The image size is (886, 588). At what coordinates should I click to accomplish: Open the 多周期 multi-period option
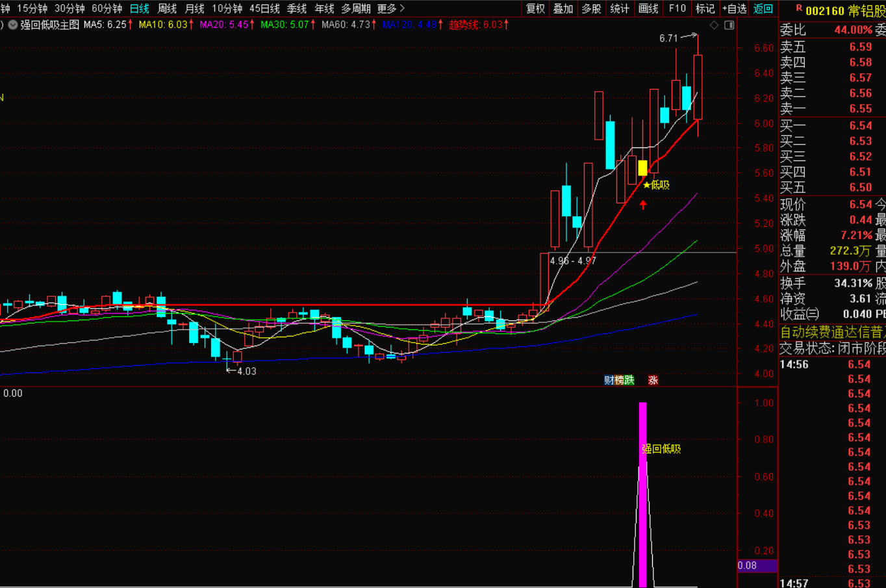pyautogui.click(x=356, y=8)
